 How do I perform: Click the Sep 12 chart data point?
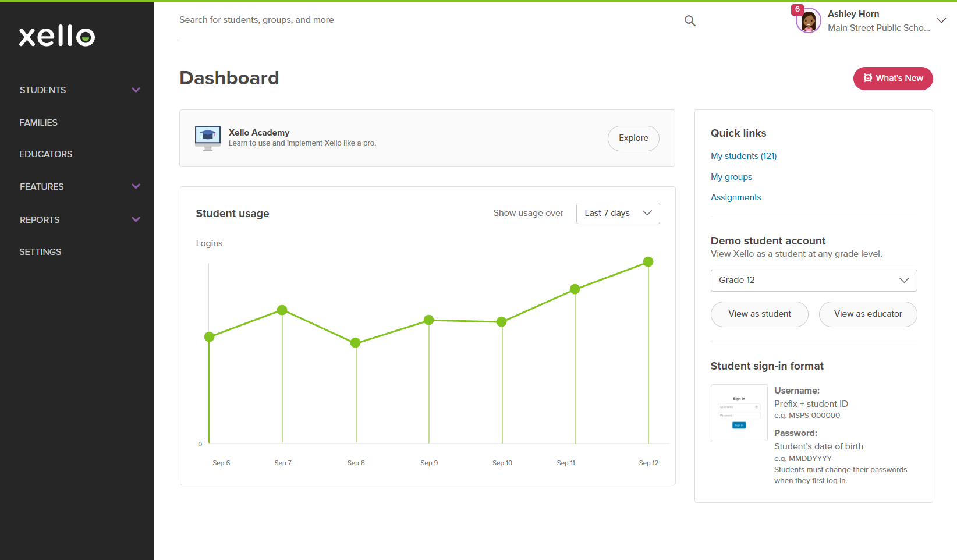[648, 262]
